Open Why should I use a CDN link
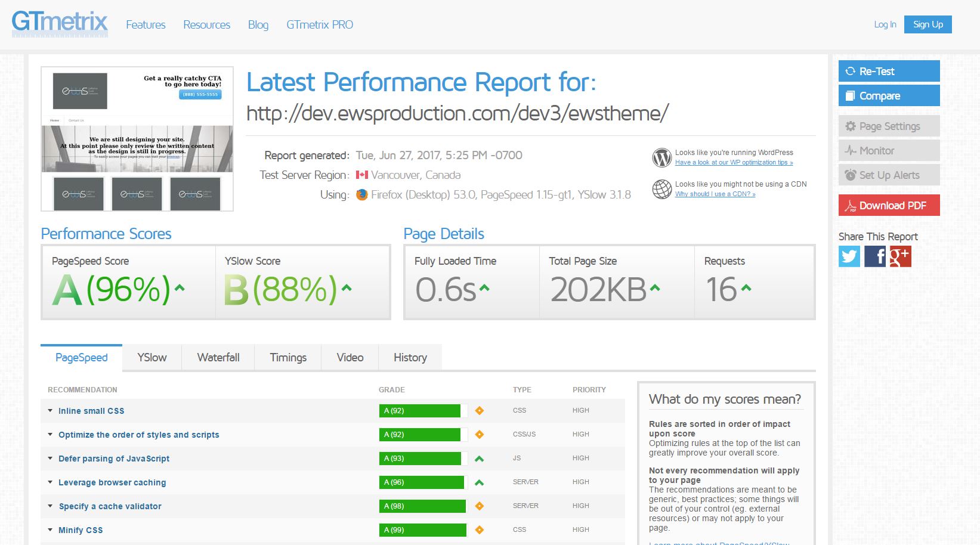Screen dimensions: 980x545 click(x=715, y=194)
